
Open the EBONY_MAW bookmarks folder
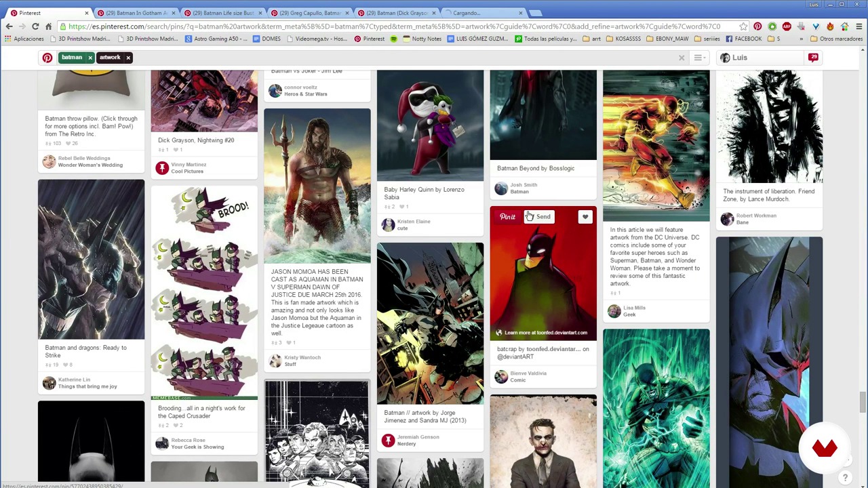pyautogui.click(x=668, y=39)
